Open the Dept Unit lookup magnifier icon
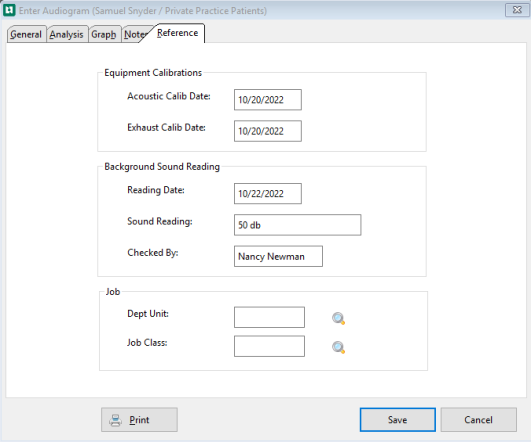The height and width of the screenshot is (442, 531). 338,318
